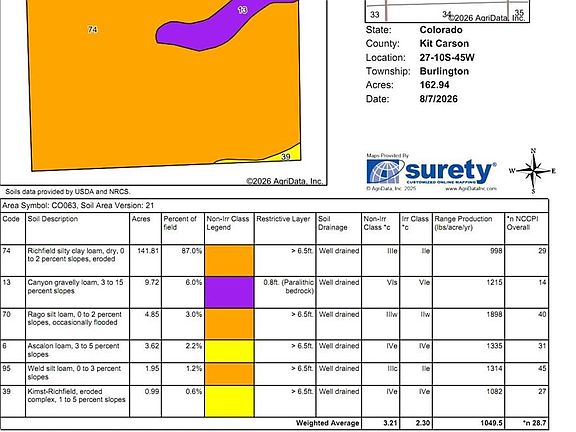Click the acres value 141.81
The height and width of the screenshot is (432, 576).
point(148,251)
